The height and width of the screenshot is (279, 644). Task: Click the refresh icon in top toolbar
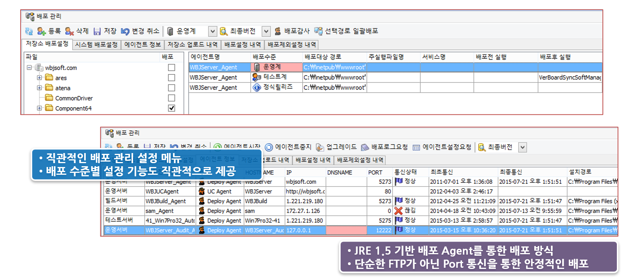[29, 31]
